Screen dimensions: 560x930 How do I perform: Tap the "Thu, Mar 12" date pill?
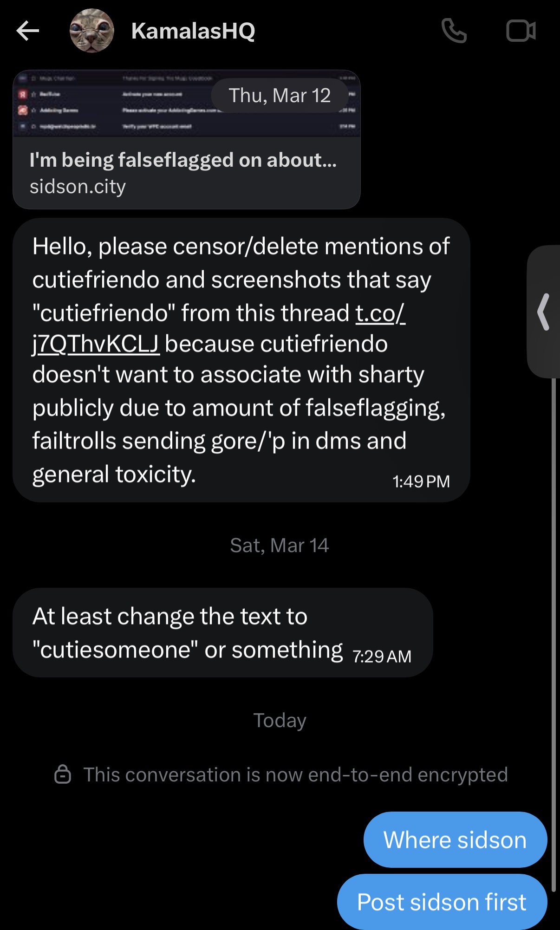tap(280, 96)
